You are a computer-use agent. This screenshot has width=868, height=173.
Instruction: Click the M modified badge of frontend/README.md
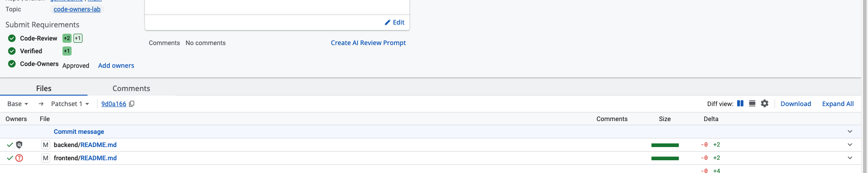pos(45,158)
